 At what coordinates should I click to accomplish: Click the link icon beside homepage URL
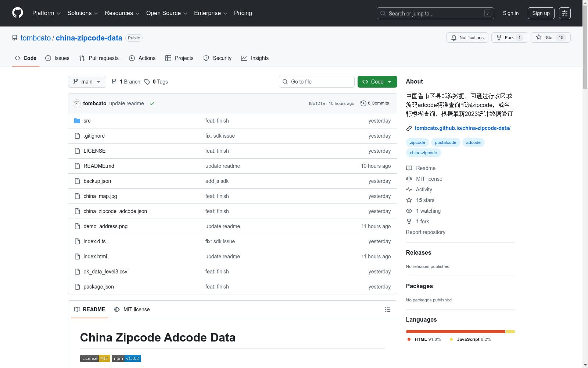[x=409, y=128]
